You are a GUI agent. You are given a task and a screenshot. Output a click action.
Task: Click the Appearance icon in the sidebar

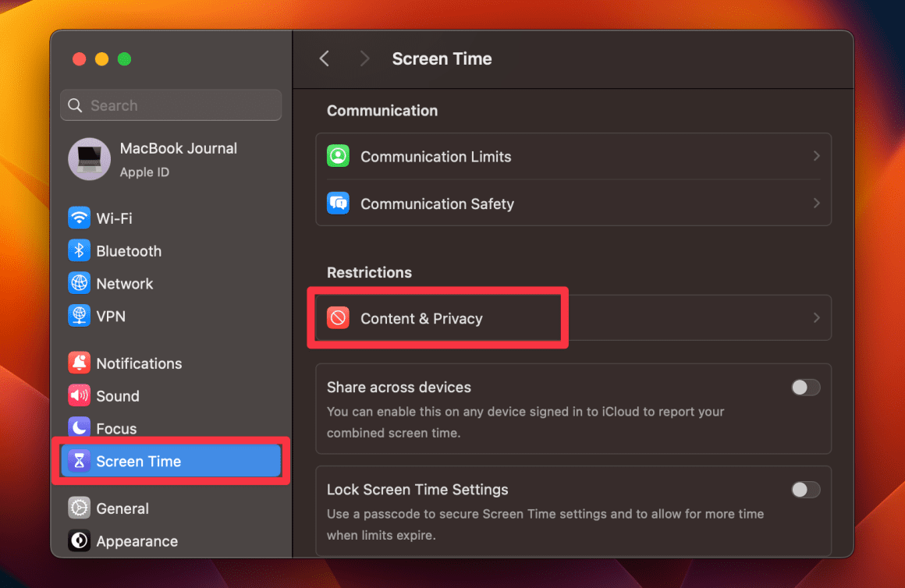pyautogui.click(x=79, y=540)
